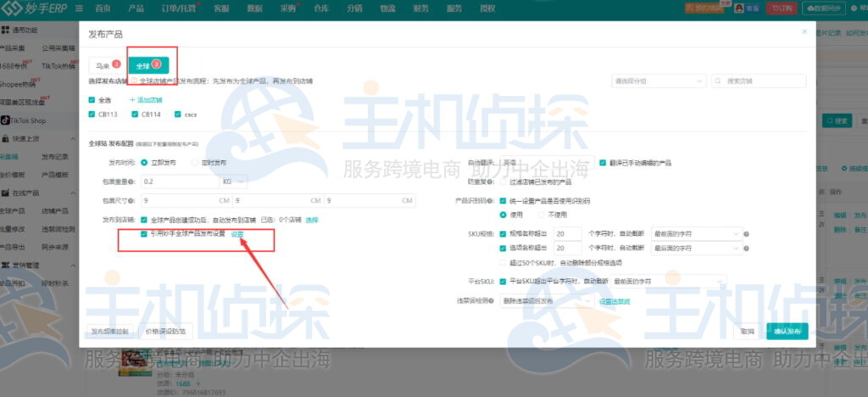
Task: Toggle 引用妙手全球产品发布设置 checkbox
Action: coord(144,233)
